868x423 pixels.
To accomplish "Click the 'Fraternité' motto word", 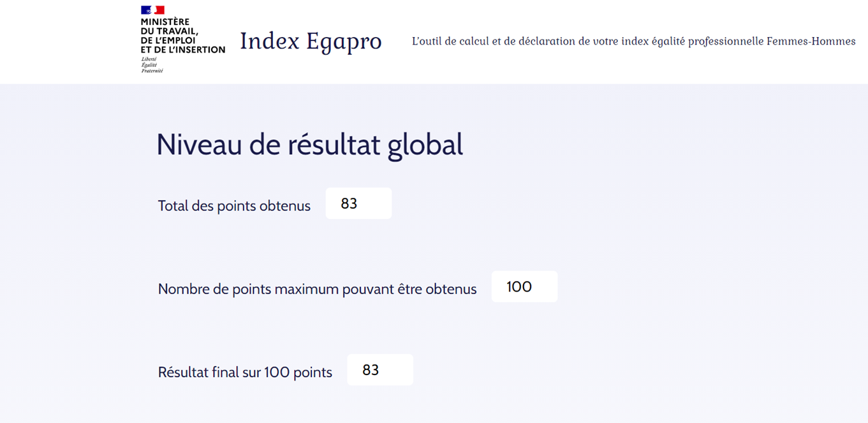I will click(152, 71).
